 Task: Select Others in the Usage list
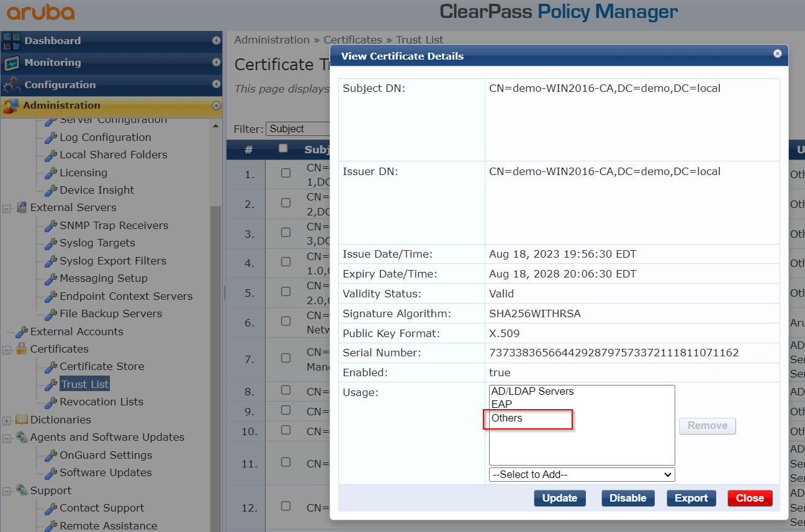click(x=507, y=418)
